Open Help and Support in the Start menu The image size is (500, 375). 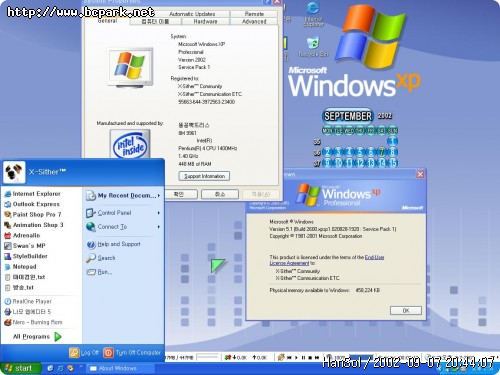pyautogui.click(x=113, y=244)
